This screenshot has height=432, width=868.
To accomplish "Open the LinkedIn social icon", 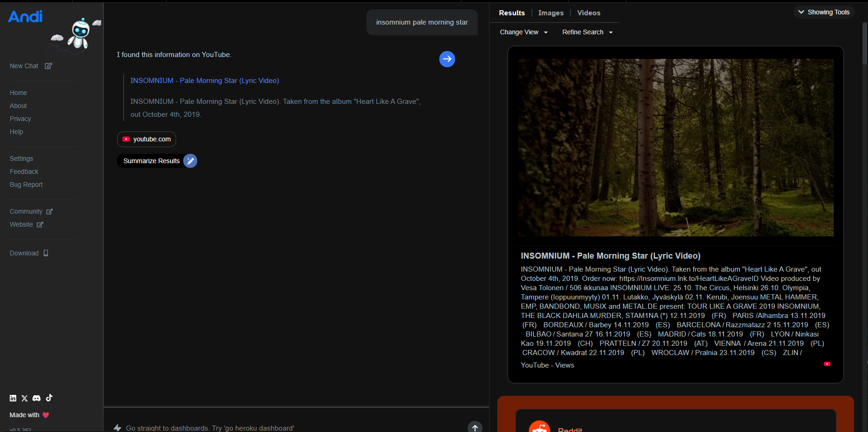I will [13, 398].
